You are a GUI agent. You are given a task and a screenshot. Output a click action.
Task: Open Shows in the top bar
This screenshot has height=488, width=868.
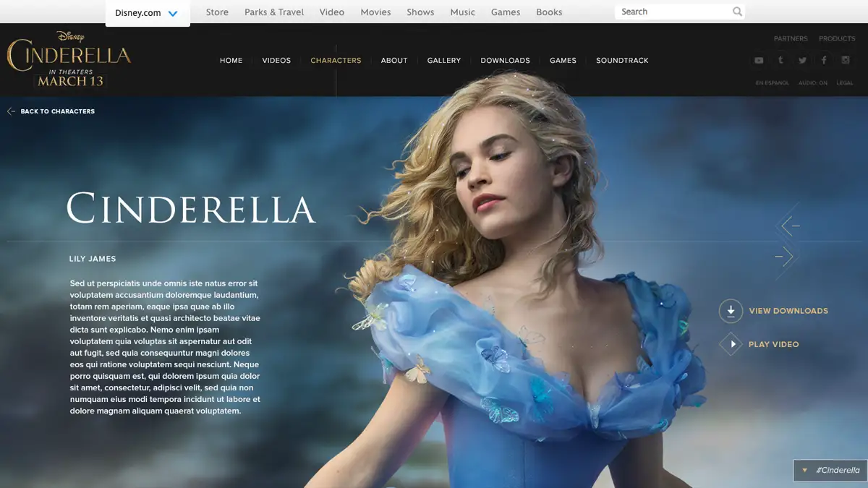coord(420,12)
